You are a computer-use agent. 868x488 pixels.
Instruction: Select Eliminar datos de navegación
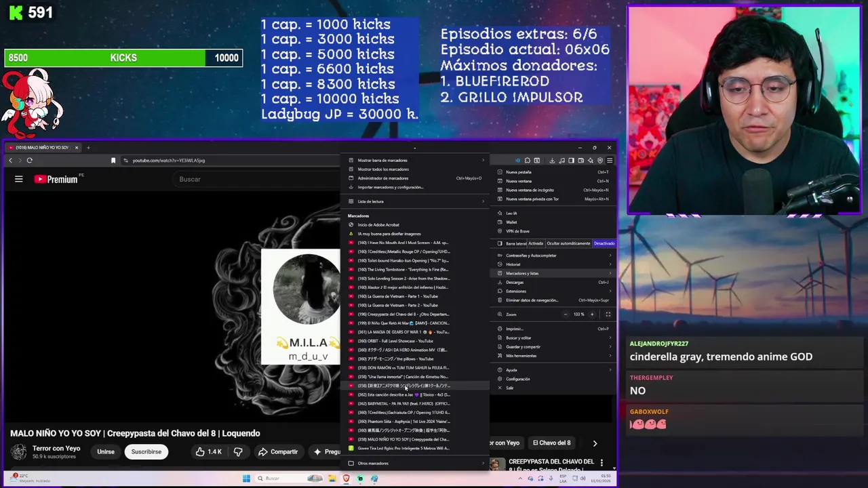coord(553,300)
